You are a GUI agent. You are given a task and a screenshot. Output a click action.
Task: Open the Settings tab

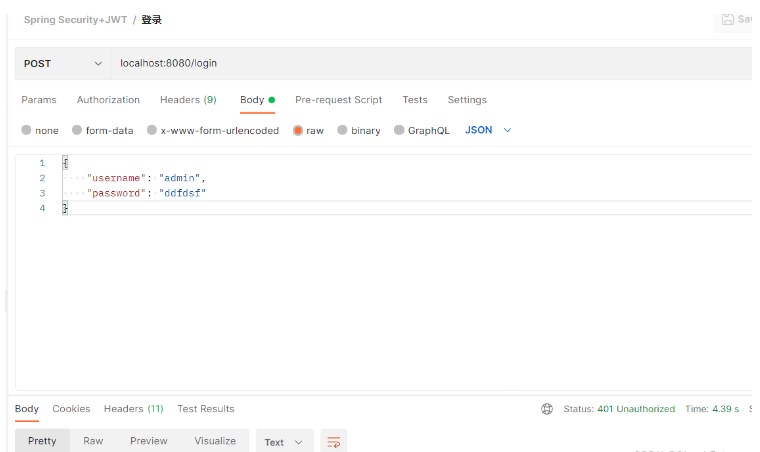[x=467, y=100]
